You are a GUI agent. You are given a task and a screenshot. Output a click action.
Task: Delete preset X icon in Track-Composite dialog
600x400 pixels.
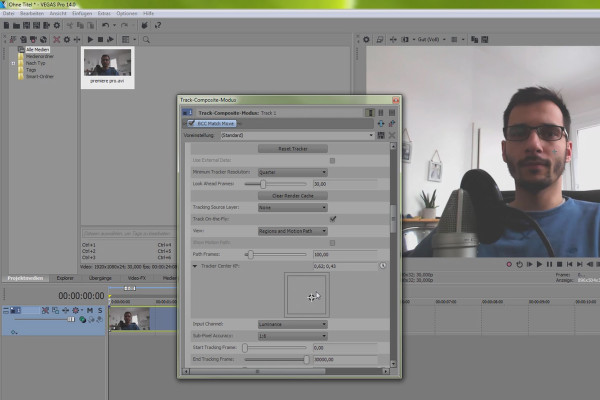tap(392, 135)
